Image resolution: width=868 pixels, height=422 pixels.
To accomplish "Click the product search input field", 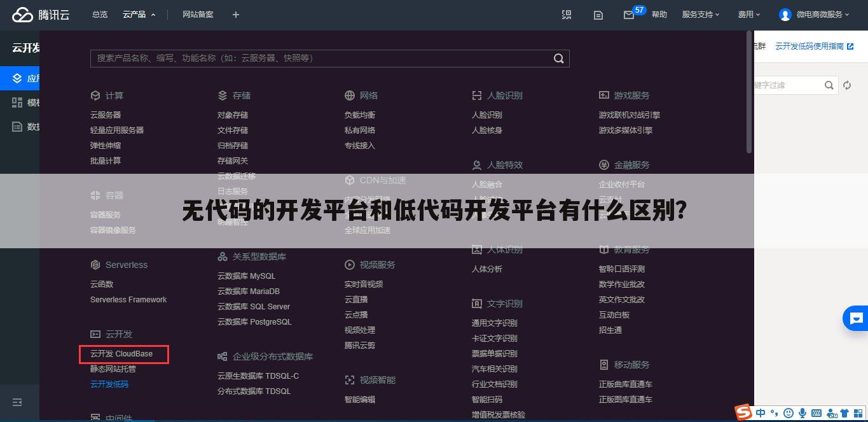I will tap(318, 58).
